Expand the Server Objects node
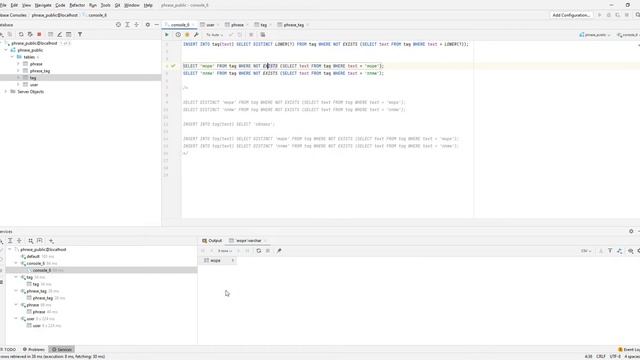The width and height of the screenshot is (640, 360). [6, 92]
